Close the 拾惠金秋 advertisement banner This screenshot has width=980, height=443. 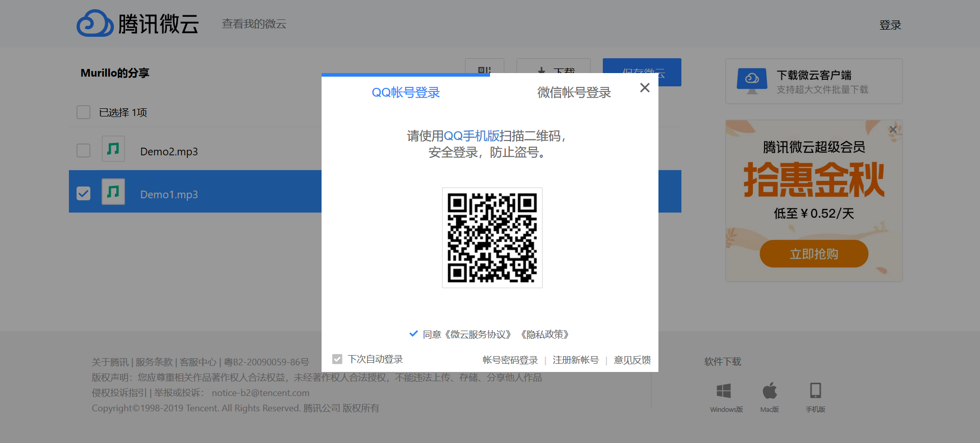(x=893, y=130)
